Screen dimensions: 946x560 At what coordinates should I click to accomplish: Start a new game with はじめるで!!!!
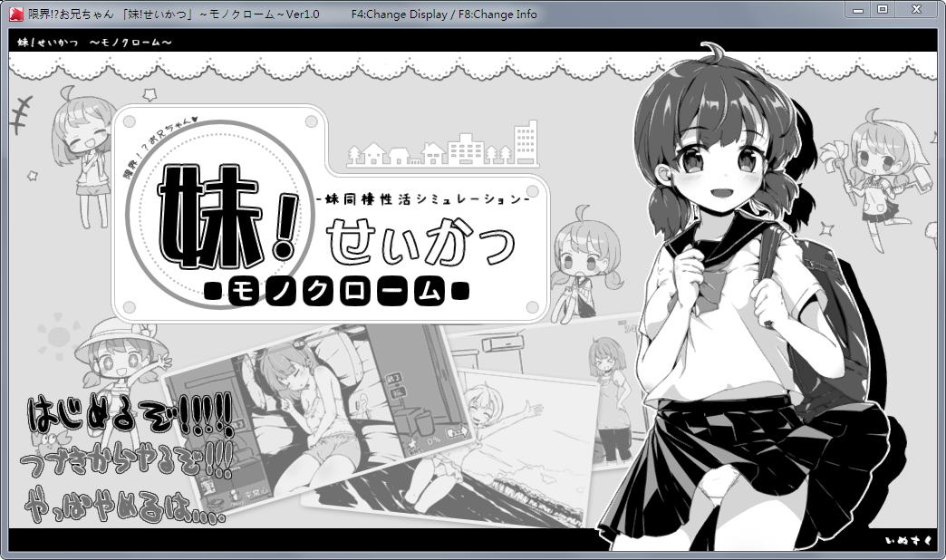(130, 417)
